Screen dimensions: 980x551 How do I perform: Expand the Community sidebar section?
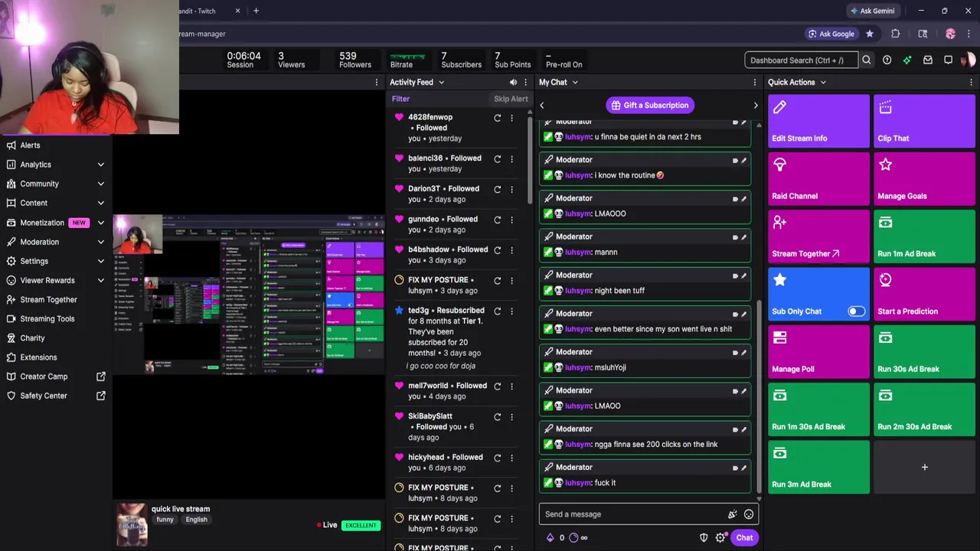(100, 184)
